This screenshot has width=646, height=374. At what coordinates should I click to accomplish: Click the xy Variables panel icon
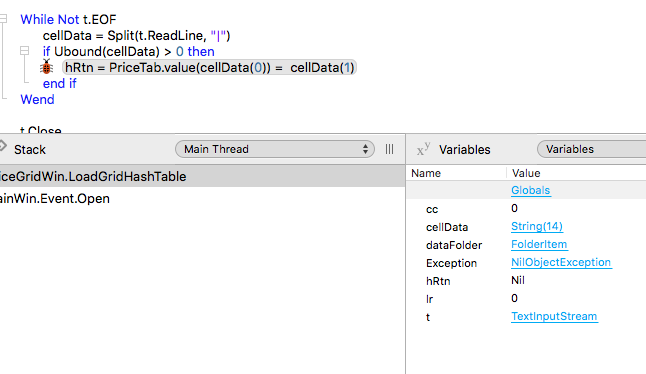pyautogui.click(x=423, y=149)
